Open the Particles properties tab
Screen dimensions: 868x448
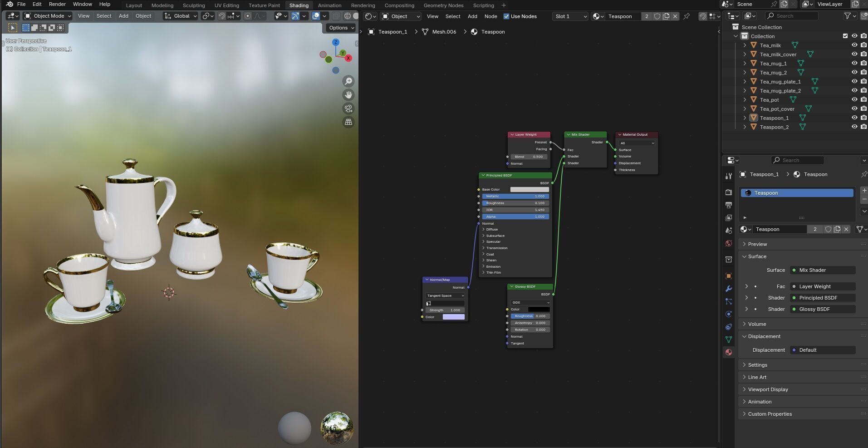(x=729, y=301)
